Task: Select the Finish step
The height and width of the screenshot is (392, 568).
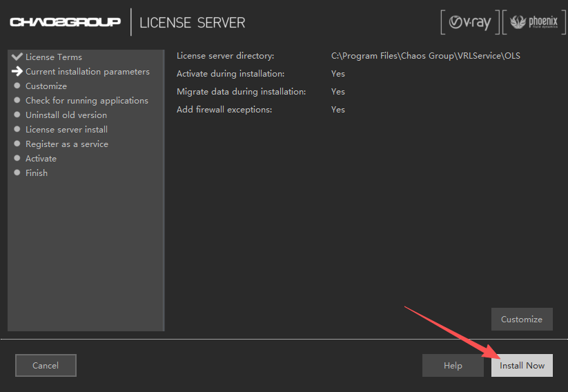Action: 36,173
